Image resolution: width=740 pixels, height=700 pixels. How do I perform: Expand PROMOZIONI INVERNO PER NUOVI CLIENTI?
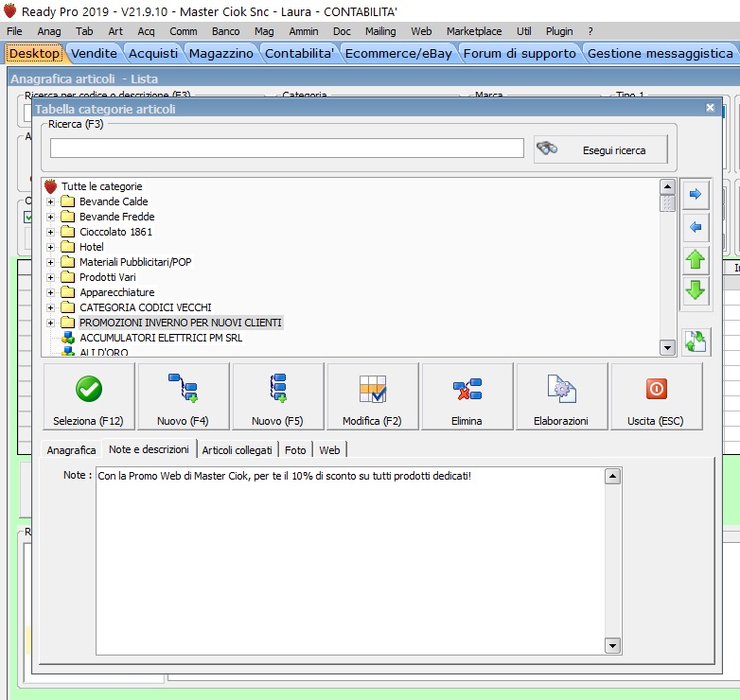click(50, 323)
